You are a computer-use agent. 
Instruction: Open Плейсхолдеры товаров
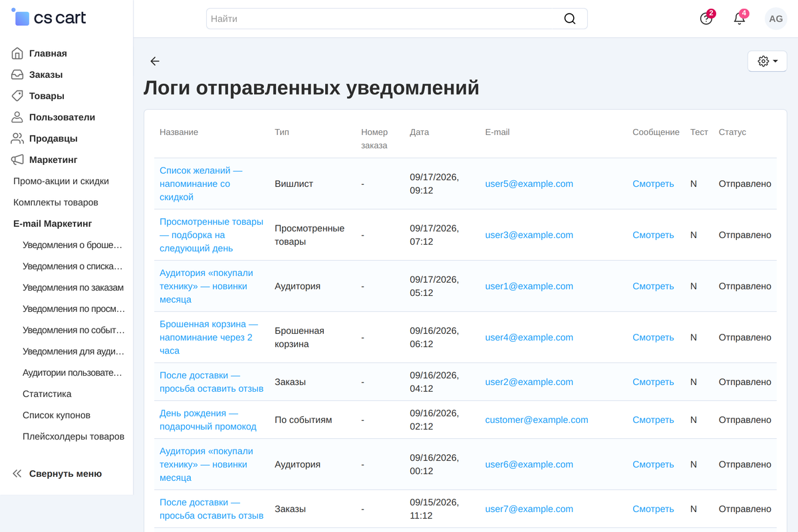[x=73, y=436]
